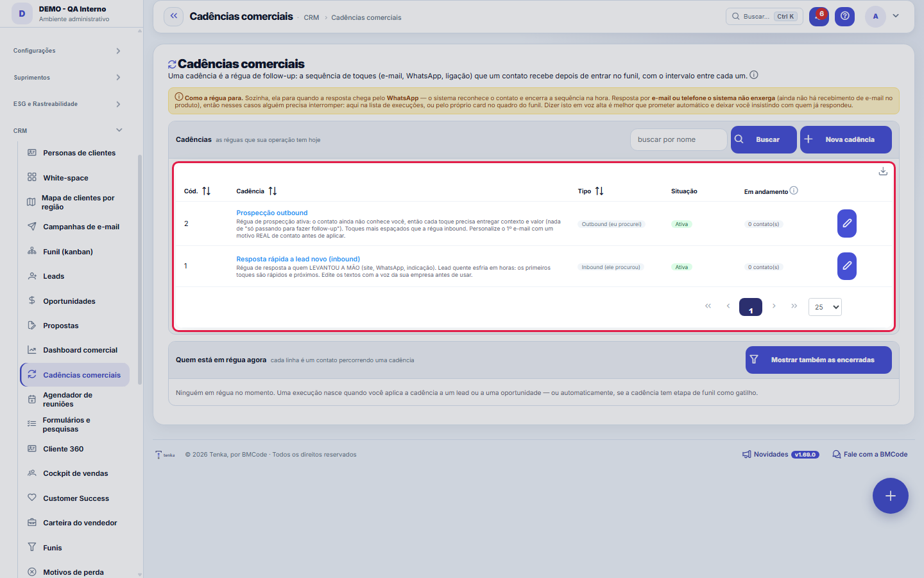The image size is (924, 578).
Task: Open the user avatar A menu
Action: [x=875, y=17]
